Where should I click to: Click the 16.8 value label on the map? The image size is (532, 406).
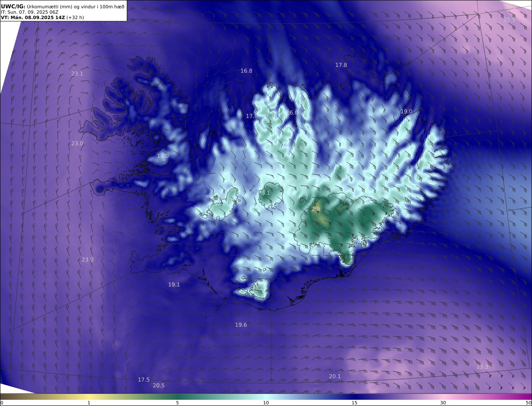pos(246,71)
